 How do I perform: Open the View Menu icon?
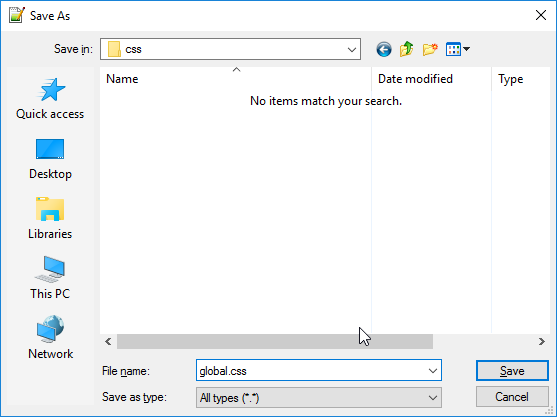point(453,49)
